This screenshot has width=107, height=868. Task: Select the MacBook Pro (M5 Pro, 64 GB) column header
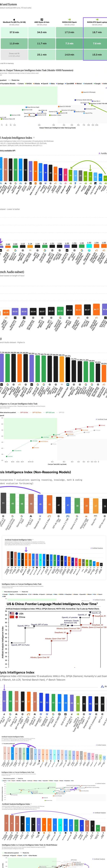point(14,22)
